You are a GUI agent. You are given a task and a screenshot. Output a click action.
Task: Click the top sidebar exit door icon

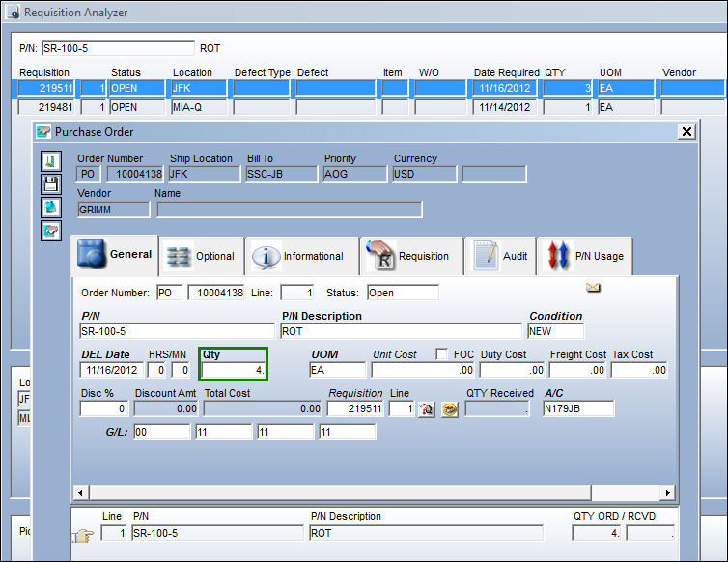[x=50, y=161]
